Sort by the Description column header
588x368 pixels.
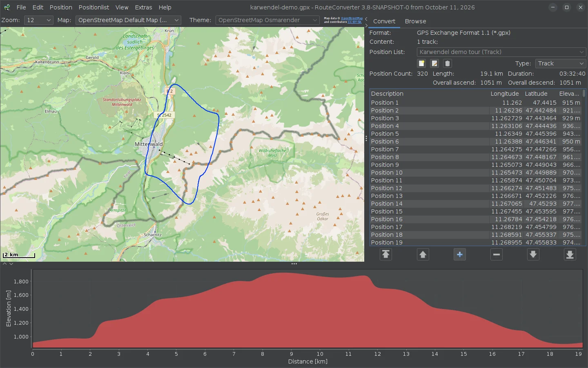[x=429, y=94]
